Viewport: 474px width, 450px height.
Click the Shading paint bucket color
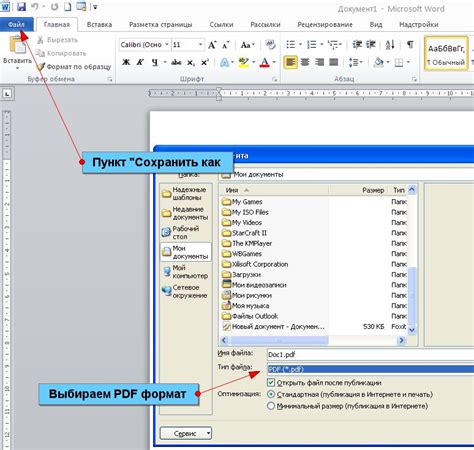[x=379, y=62]
